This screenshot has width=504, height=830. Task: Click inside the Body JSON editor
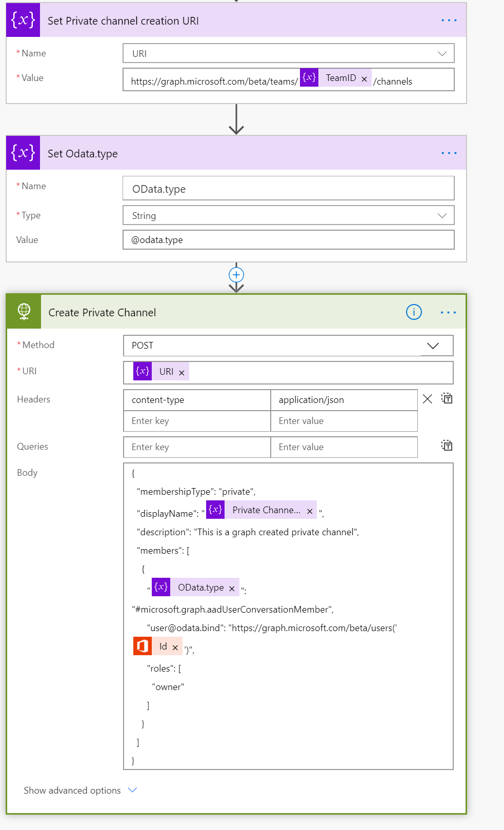point(289,616)
